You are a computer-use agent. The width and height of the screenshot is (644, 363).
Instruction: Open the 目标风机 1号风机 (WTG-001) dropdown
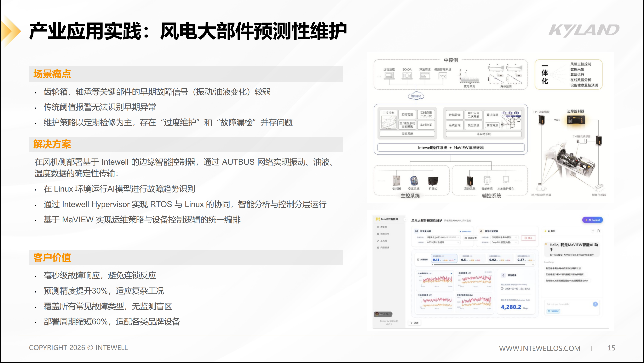pos(443,237)
